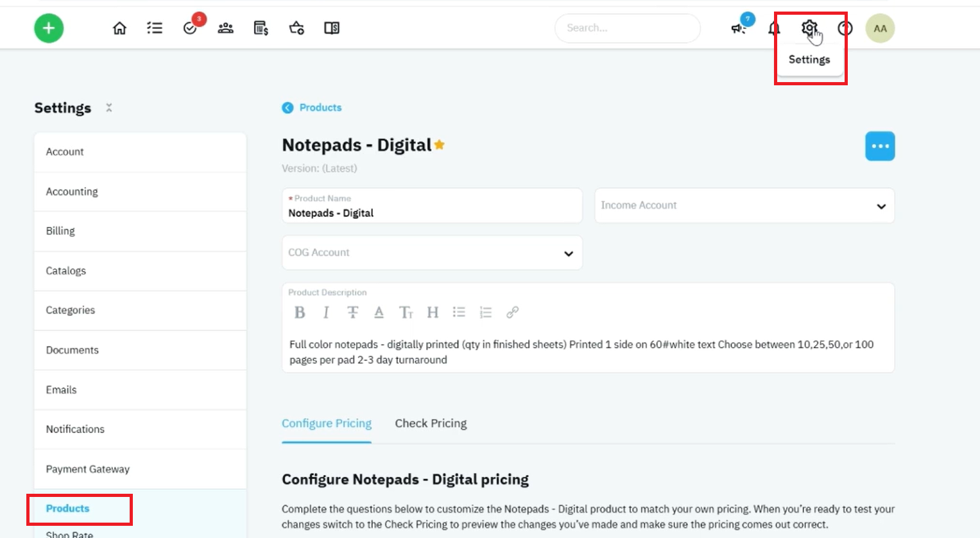Open the customers people icon
980x538 pixels.
point(225,28)
